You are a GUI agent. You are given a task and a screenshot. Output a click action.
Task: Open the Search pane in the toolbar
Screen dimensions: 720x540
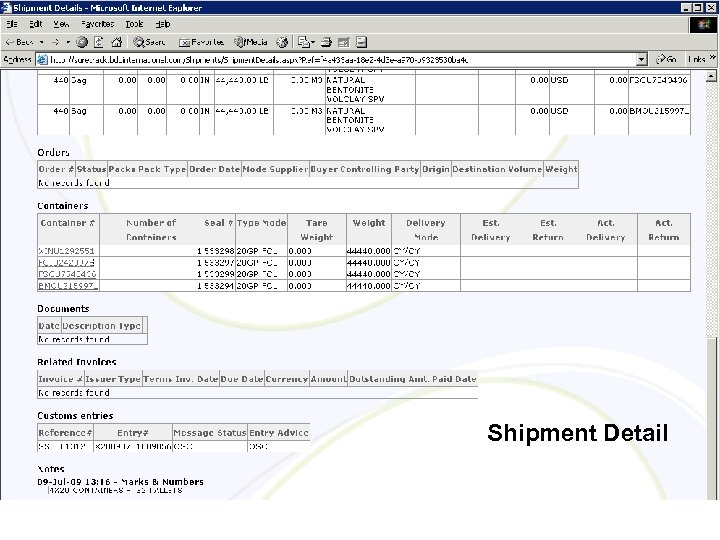point(149,42)
